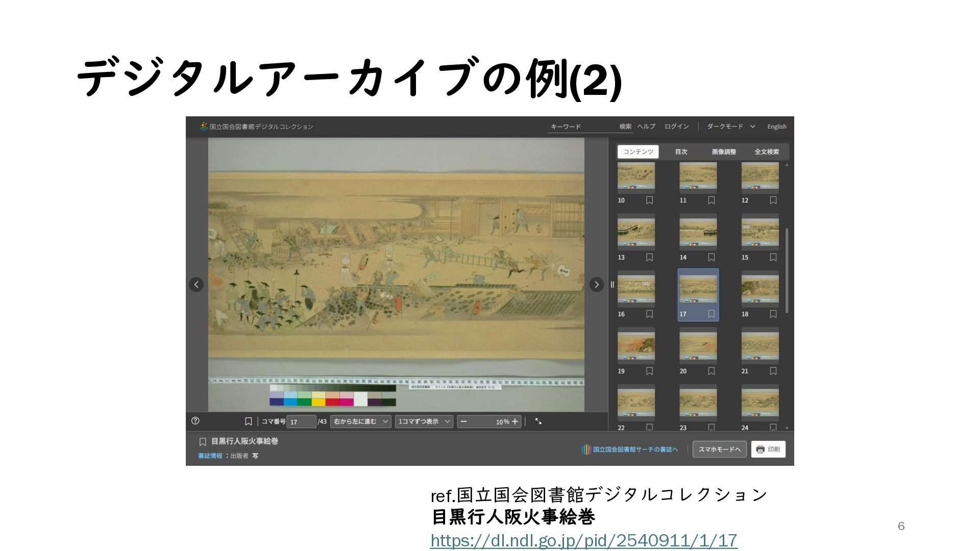Open the dl.ndl.go.jp reference link
980x551 pixels.
[x=583, y=540]
